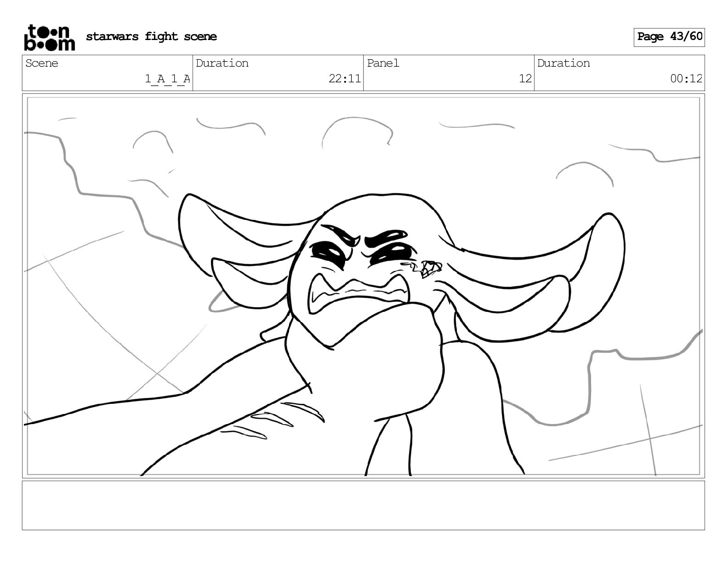
Task: Click the scene duration value '22:11'
Action: tap(345, 79)
